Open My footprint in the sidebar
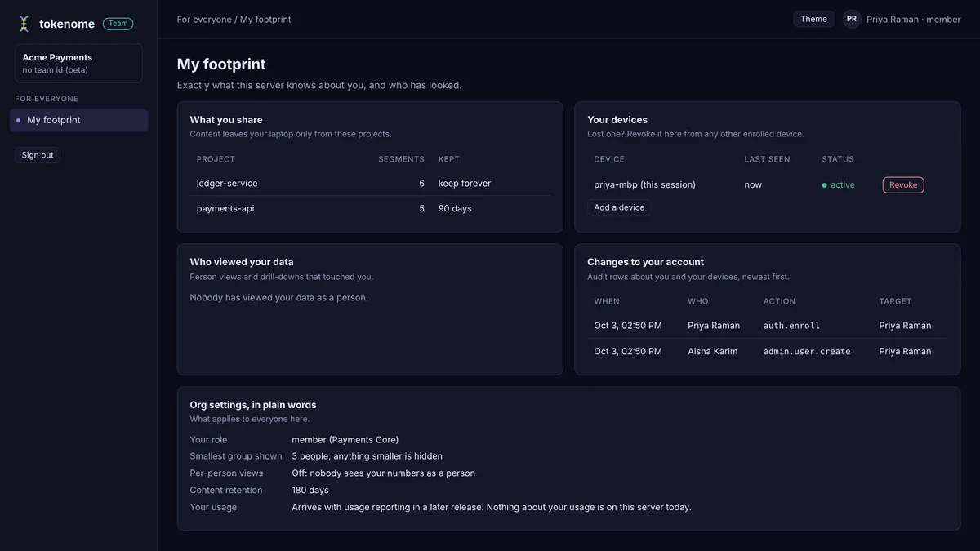 pyautogui.click(x=79, y=120)
